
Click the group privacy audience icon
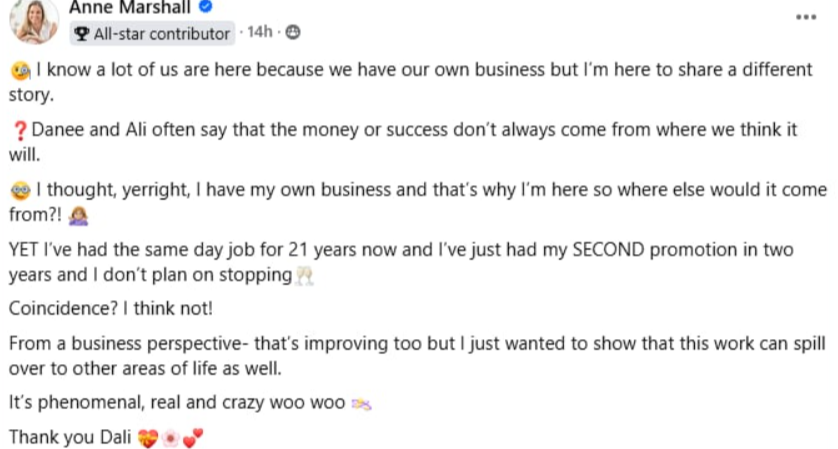coord(292,33)
